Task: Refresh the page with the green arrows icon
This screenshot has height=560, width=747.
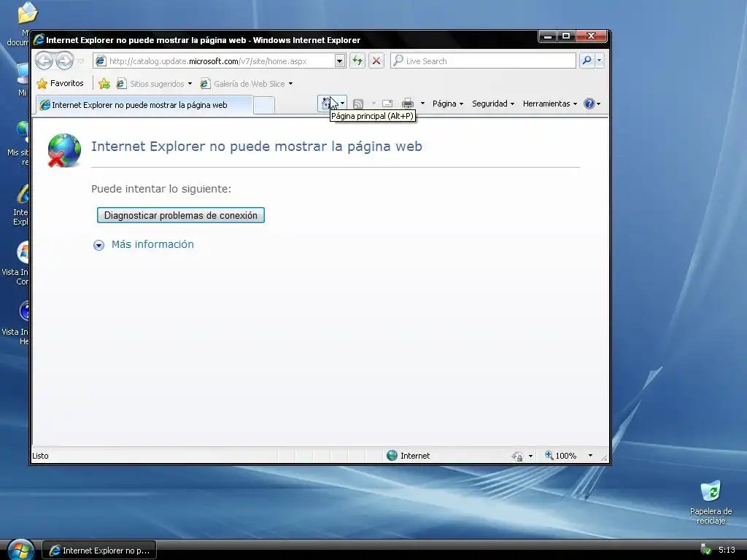Action: coord(357,61)
